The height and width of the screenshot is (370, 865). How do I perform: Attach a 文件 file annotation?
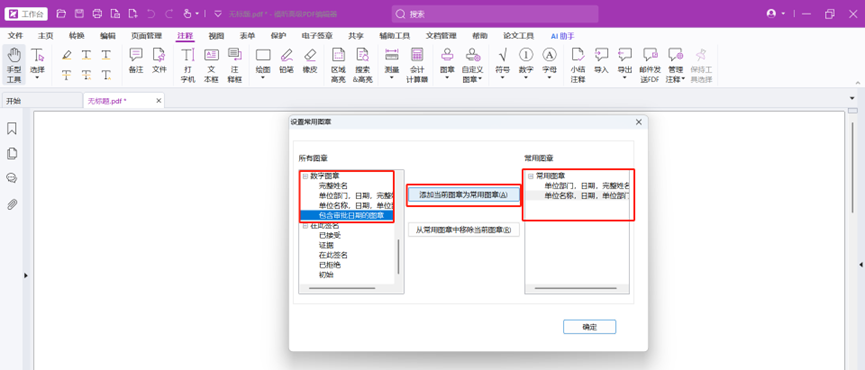coord(159,61)
